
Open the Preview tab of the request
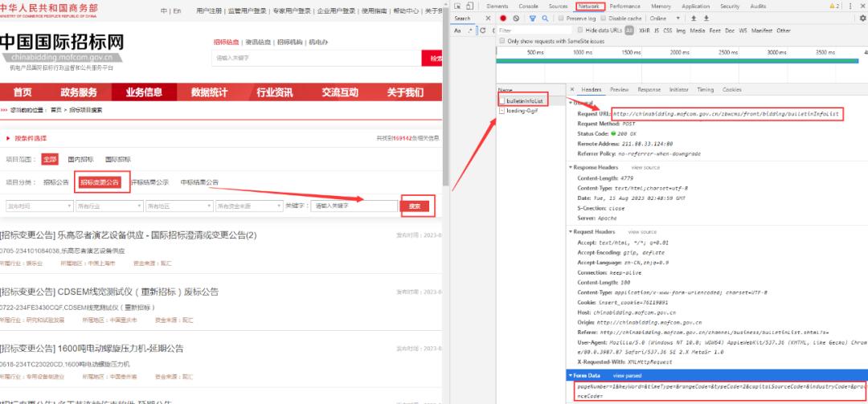[620, 89]
